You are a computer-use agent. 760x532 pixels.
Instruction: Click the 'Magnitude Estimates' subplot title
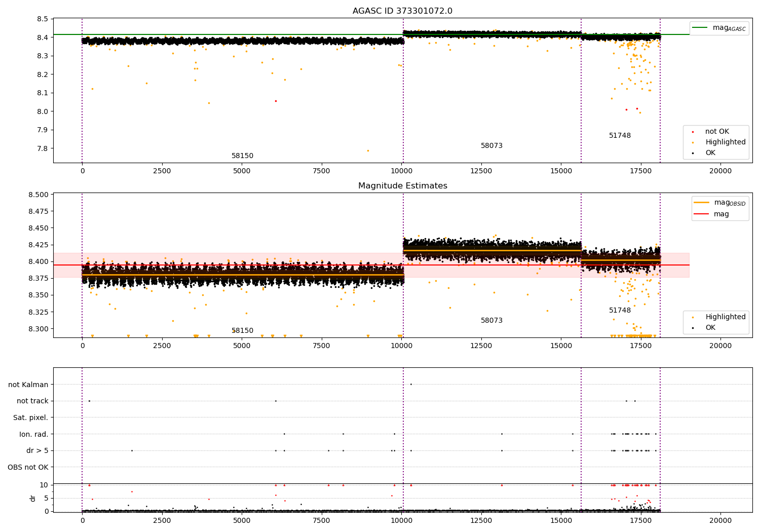coord(402,186)
